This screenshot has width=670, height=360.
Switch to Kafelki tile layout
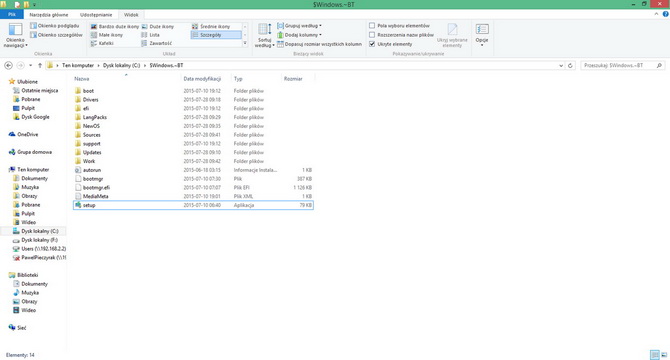[x=102, y=43]
